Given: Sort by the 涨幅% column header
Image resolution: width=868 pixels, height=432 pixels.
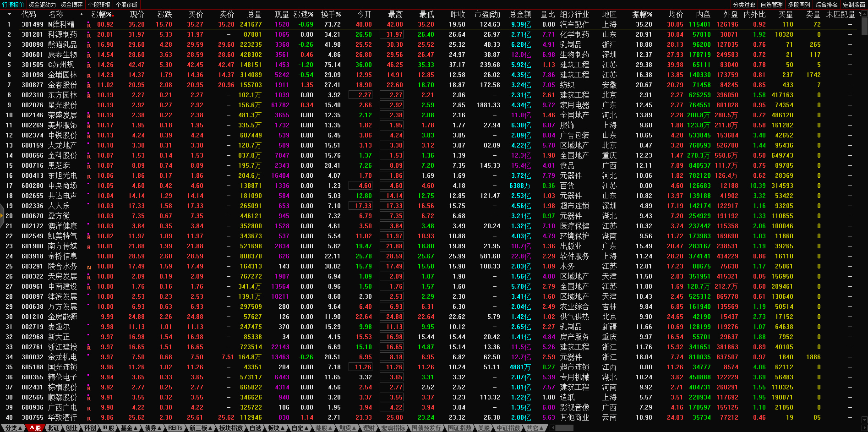Looking at the screenshot, I should [102, 14].
